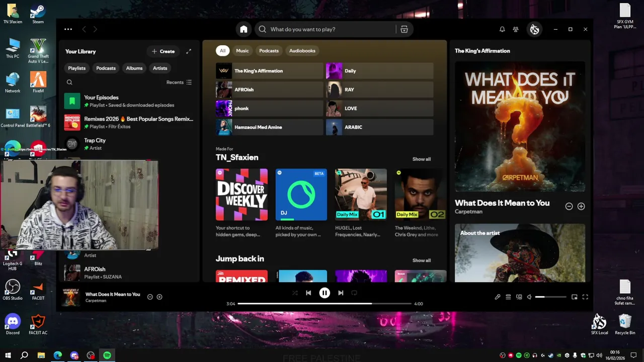Viewport: 644px width, 362px height.
Task: Open File Explorer from taskbar
Action: click(41, 355)
